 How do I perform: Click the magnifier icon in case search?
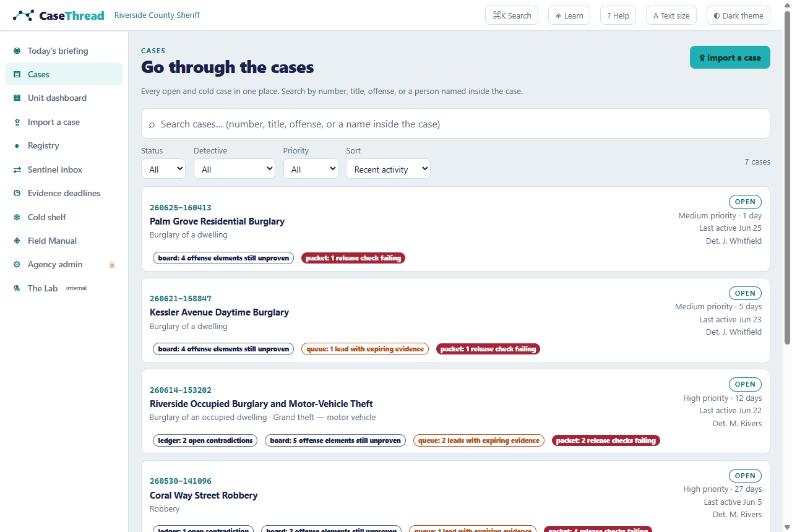click(x=152, y=124)
